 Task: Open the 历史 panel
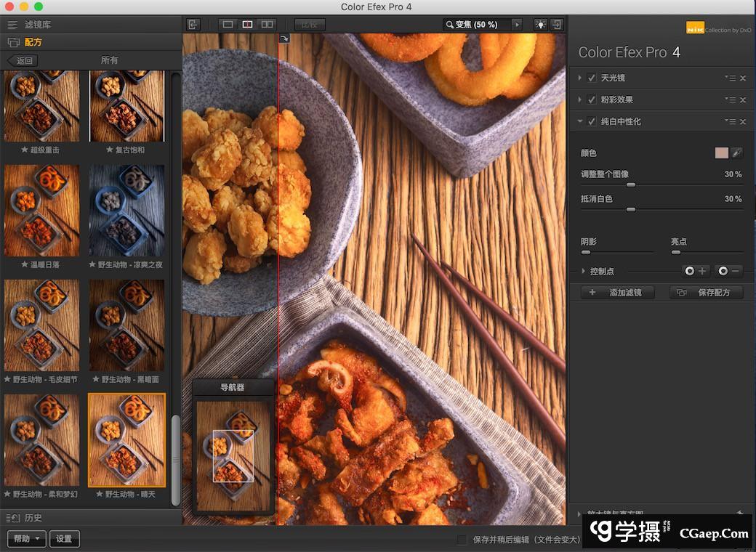pyautogui.click(x=33, y=518)
